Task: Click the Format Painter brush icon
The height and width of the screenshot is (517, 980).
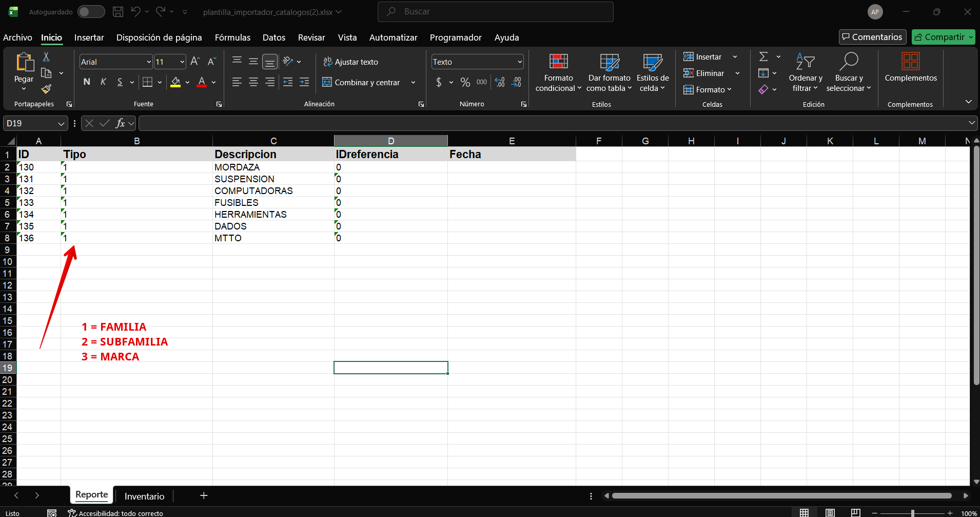Action: click(x=46, y=89)
